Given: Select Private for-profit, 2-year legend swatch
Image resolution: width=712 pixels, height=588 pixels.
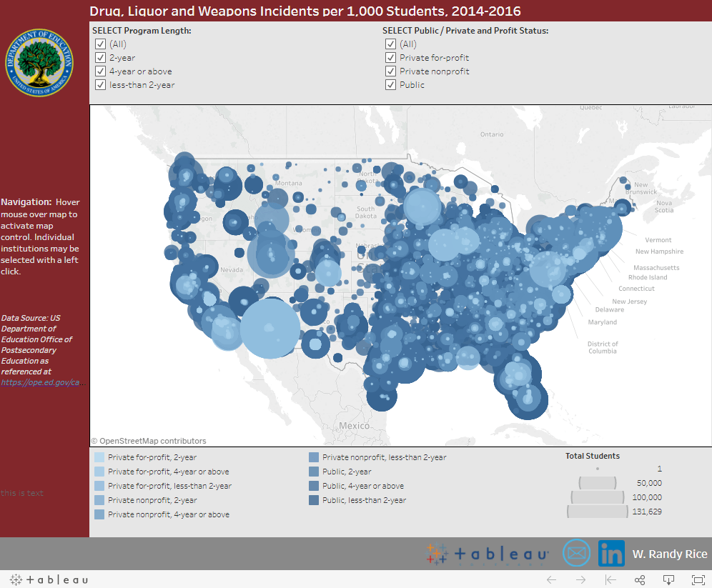Looking at the screenshot, I should tap(99, 457).
